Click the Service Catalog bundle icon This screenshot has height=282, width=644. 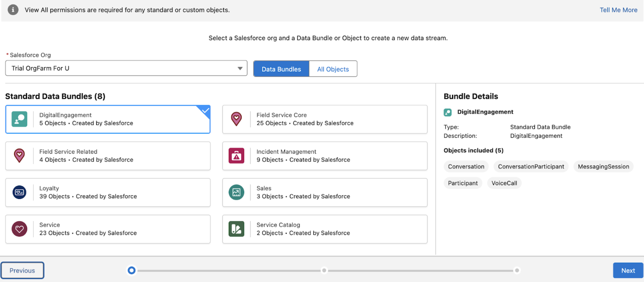coord(236,229)
